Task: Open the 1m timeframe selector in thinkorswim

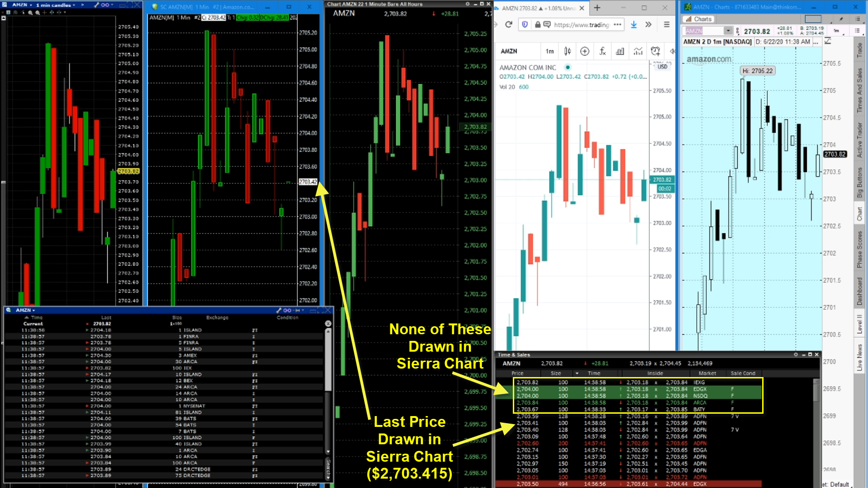Action: pyautogui.click(x=836, y=31)
